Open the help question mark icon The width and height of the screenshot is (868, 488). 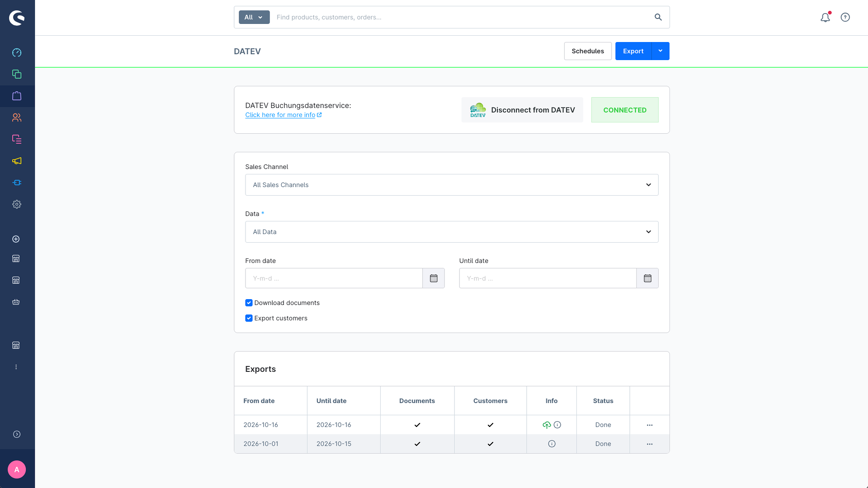pyautogui.click(x=845, y=17)
